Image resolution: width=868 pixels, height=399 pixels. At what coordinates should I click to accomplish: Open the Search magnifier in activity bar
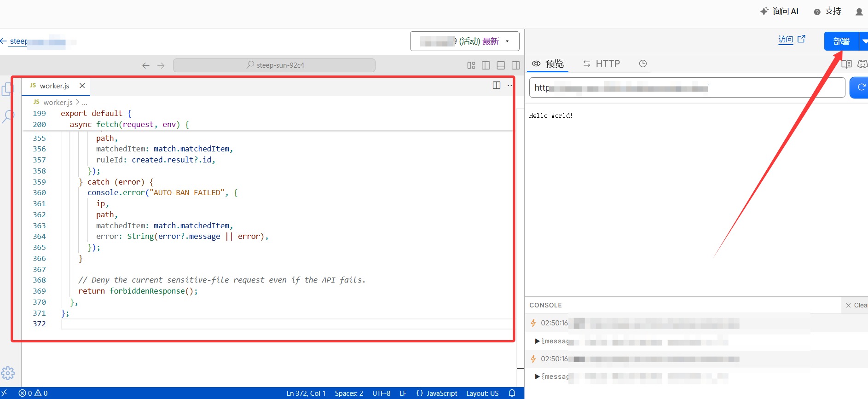(8, 116)
